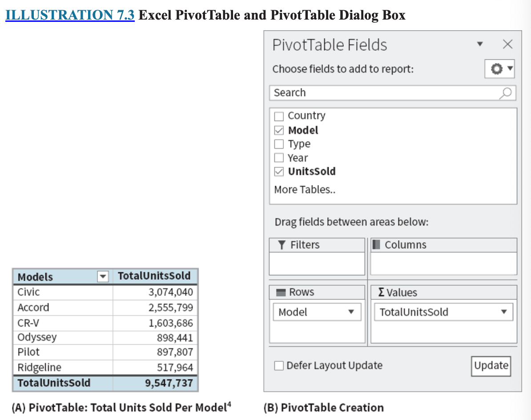This screenshot has height=420, width=531.
Task: Select the Type field name
Action: click(299, 144)
